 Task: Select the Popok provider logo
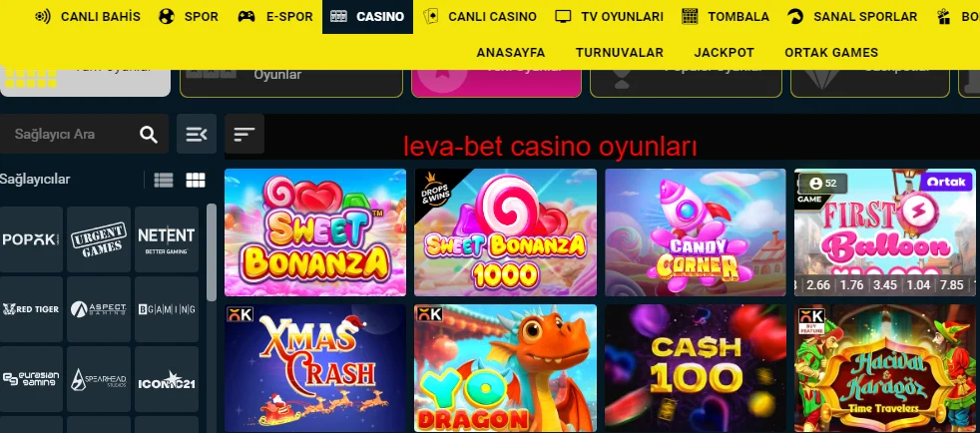[x=31, y=239]
